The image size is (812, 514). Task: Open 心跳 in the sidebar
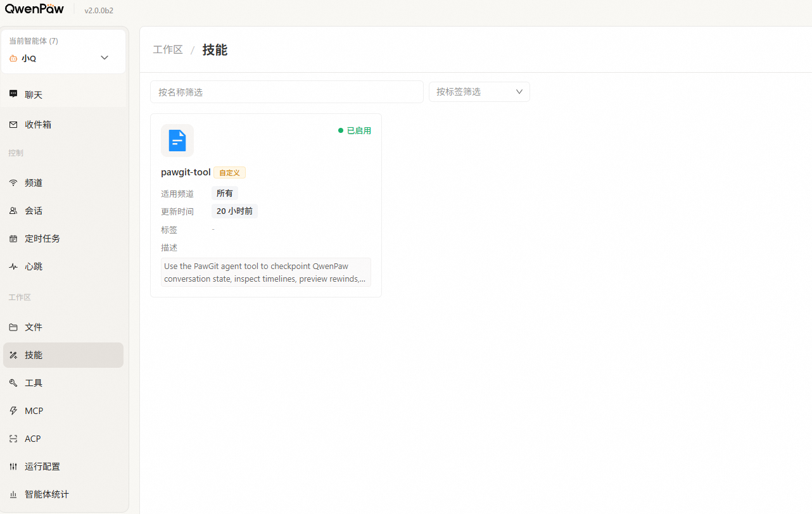click(x=63, y=266)
